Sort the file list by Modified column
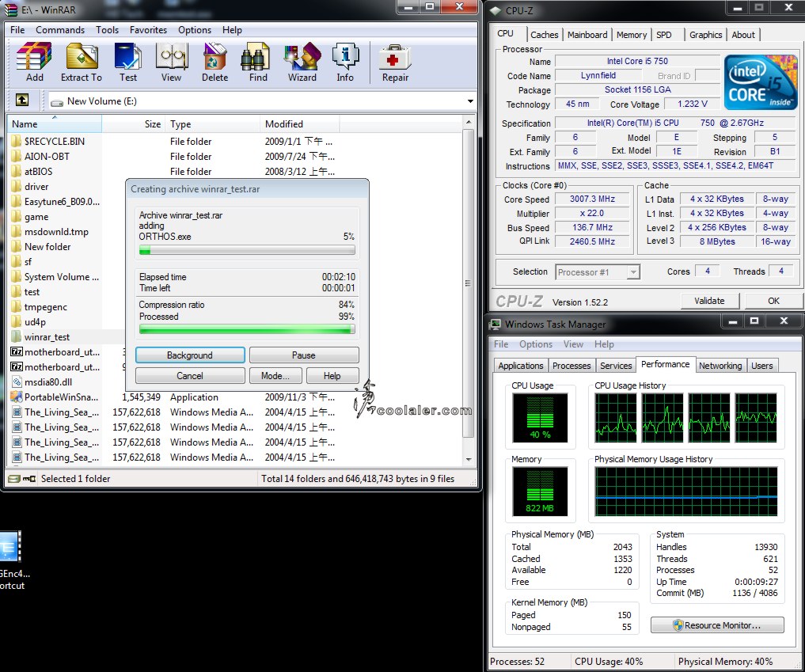 [300, 123]
